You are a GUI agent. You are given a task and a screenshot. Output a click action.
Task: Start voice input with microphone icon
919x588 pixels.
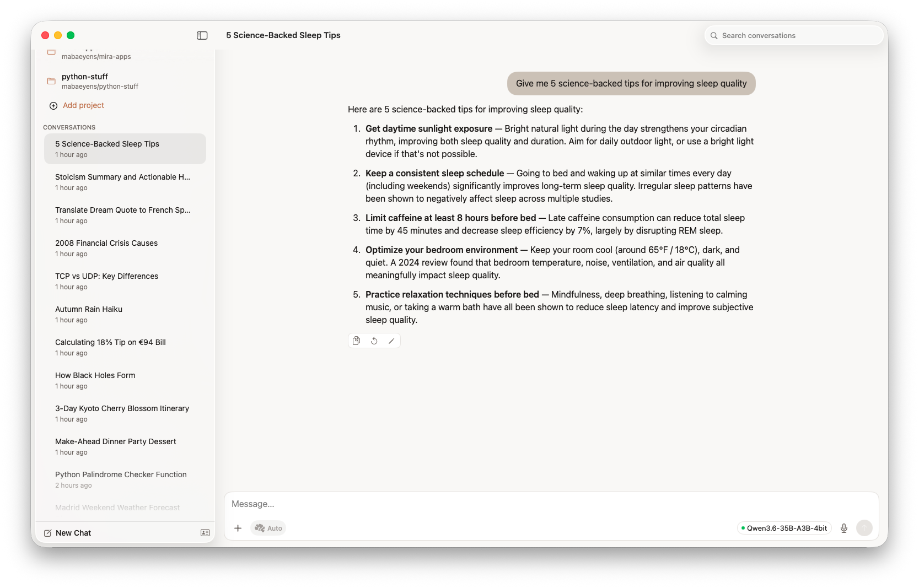click(843, 528)
